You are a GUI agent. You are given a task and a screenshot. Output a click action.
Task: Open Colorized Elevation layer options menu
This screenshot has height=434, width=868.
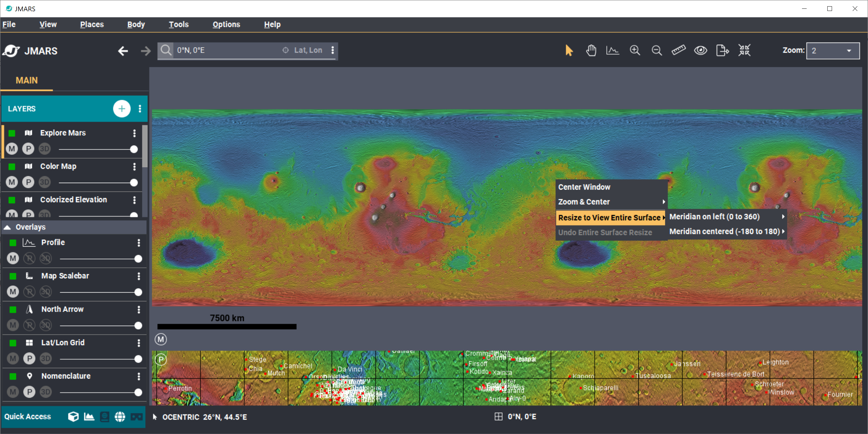coord(135,200)
